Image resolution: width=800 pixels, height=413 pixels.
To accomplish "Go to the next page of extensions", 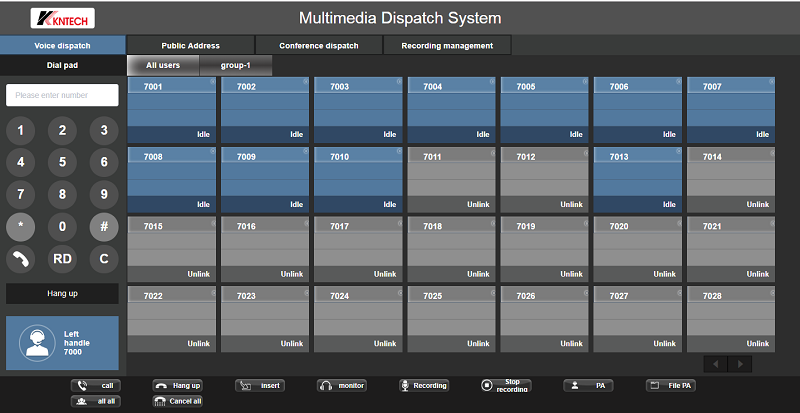I will point(740,364).
